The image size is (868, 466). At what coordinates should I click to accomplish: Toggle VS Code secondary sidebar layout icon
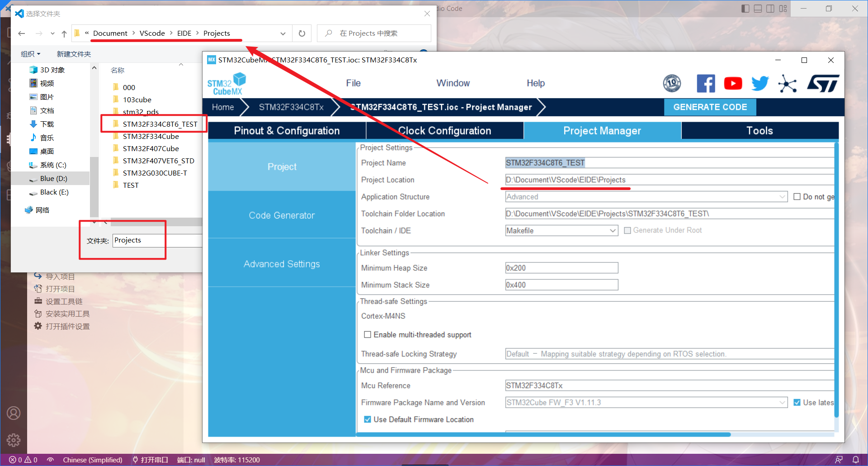point(771,9)
